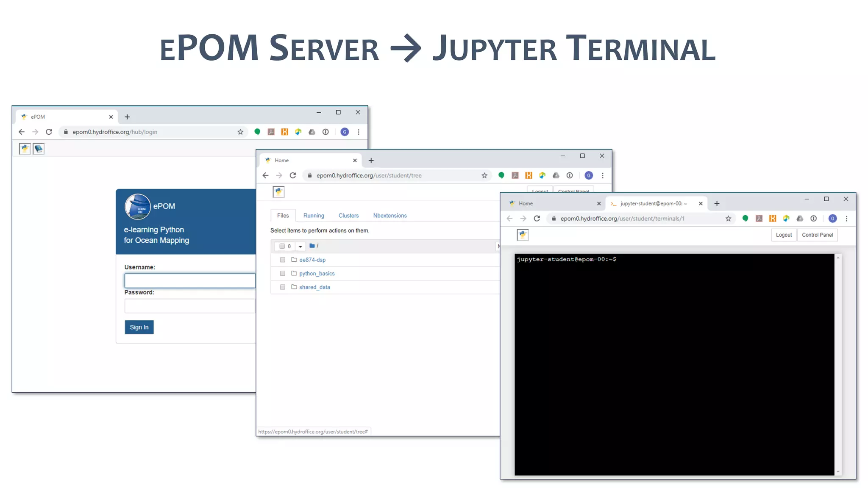This screenshot has width=868, height=488.
Task: Click info extension icon in terminal window
Action: (814, 219)
